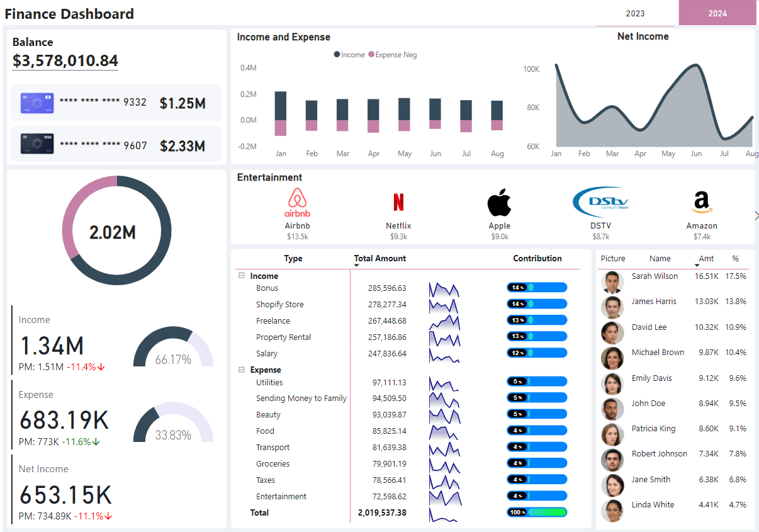
Task: Toggle Expense Neg legend item
Action: click(x=392, y=55)
